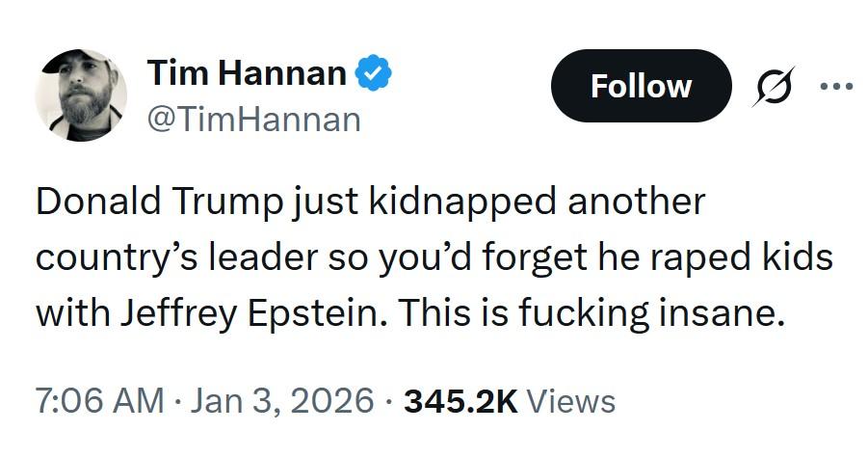The image size is (868, 458).
Task: Click Tim Hannan's profile picture
Action: point(81,96)
